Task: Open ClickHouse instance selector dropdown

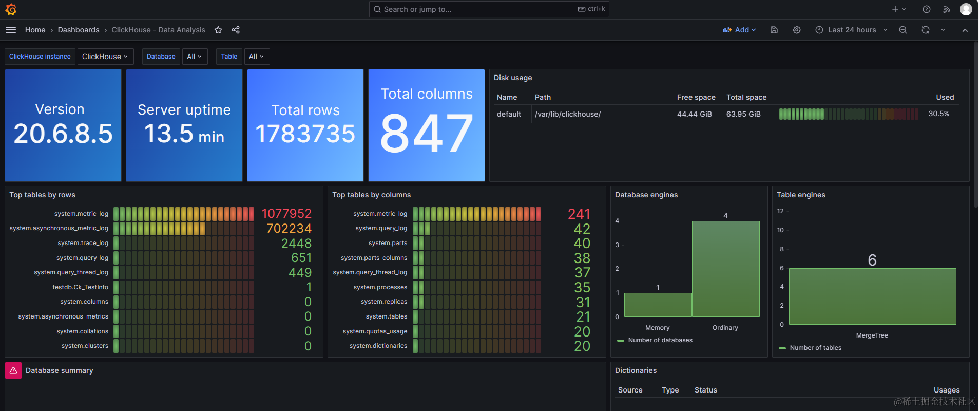Action: click(x=105, y=57)
